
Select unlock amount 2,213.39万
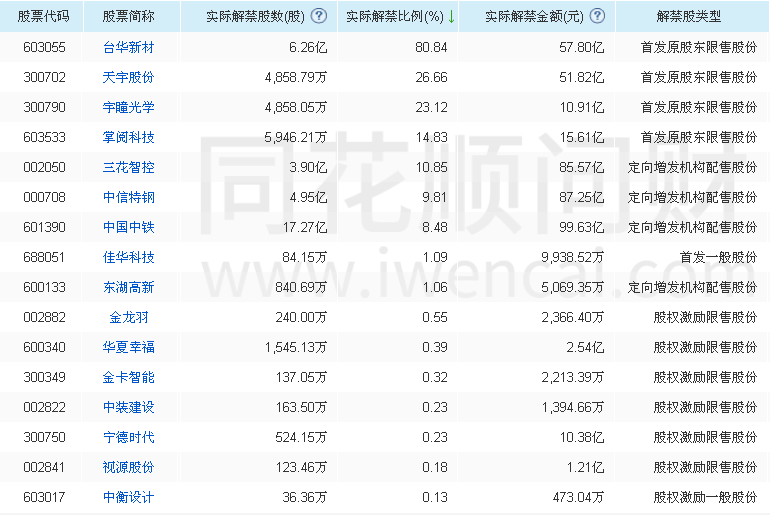coord(573,377)
